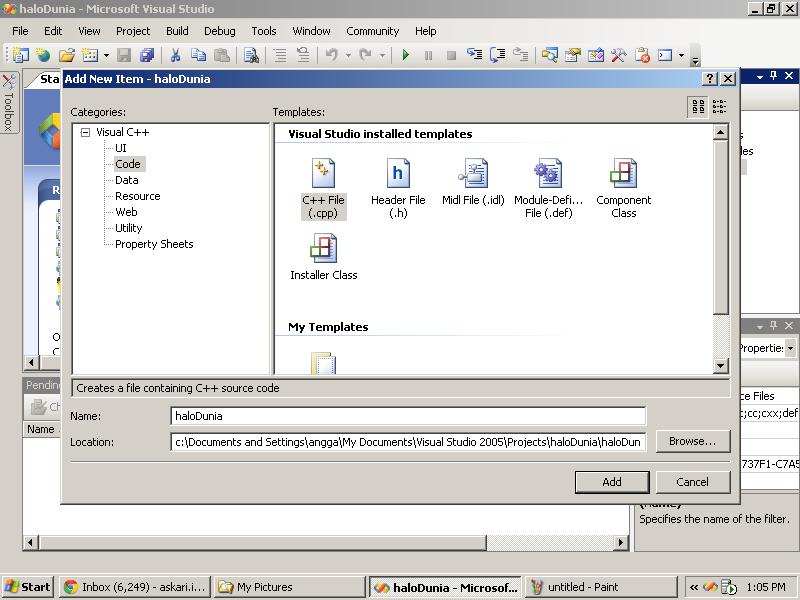The width and height of the screenshot is (800, 600).
Task: Open the Edit menu
Action: [x=53, y=31]
